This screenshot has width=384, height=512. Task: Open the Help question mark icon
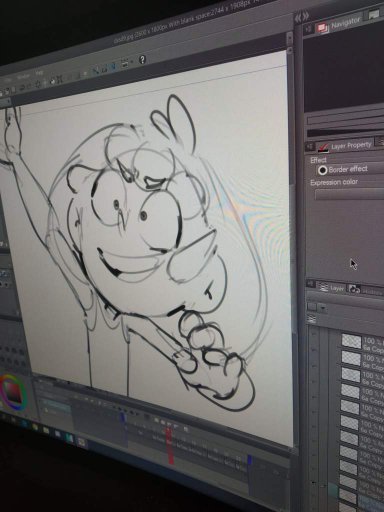tap(142, 60)
